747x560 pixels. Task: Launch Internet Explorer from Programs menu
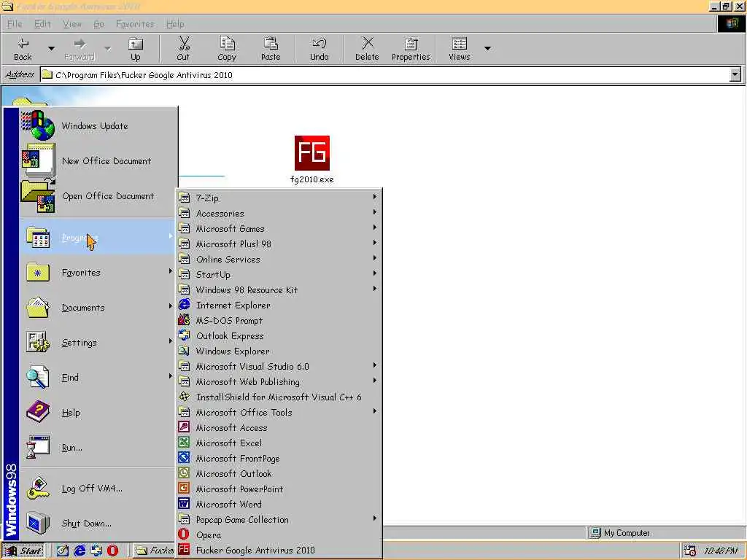279,306
